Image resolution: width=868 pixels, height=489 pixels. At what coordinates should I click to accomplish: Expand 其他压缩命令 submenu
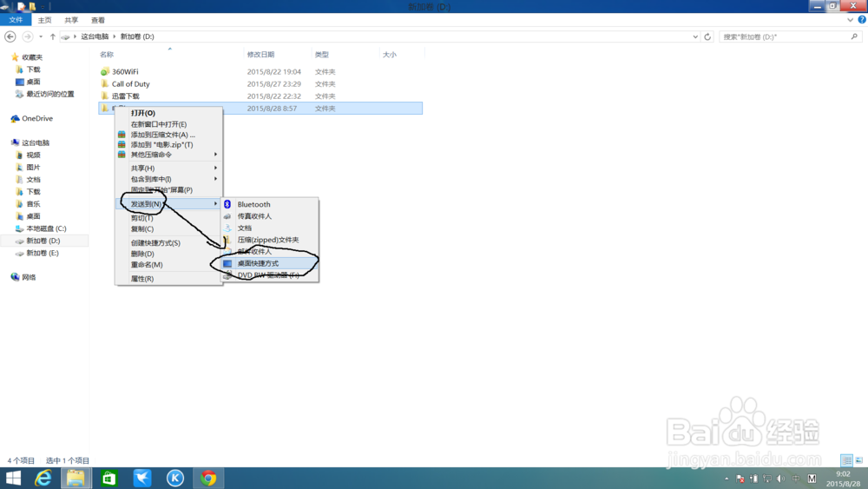[169, 155]
